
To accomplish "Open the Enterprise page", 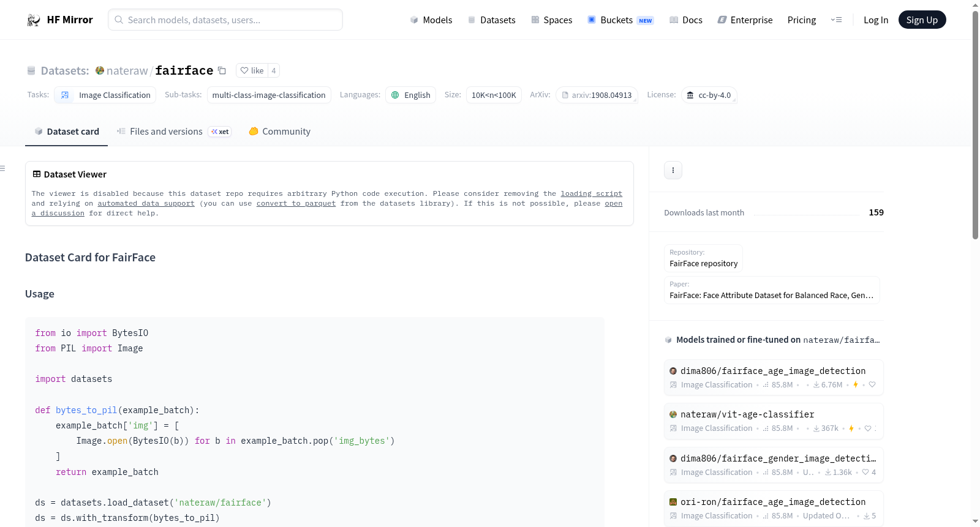I will [745, 20].
